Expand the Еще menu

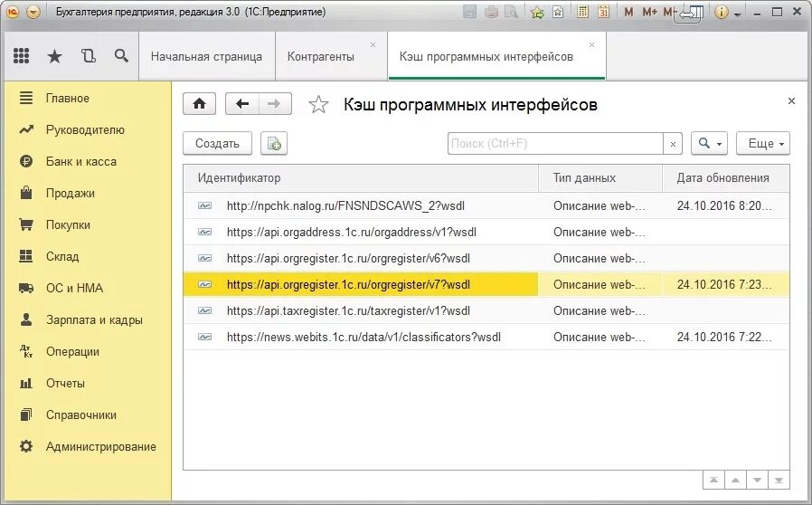pos(763,144)
